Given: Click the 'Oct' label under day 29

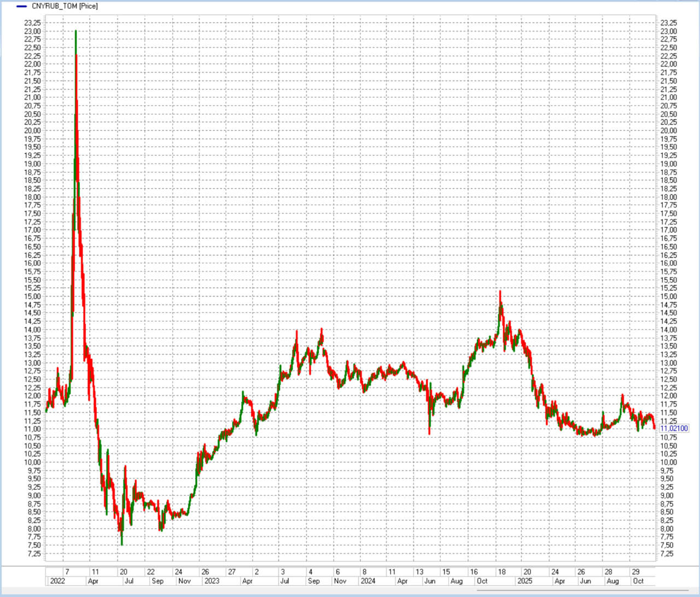Looking at the screenshot, I should 638,581.
